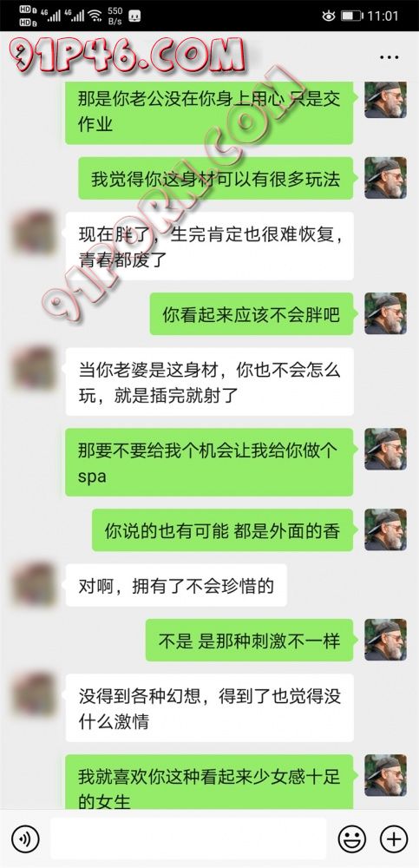Tap blurred avatar beside 当你老婆 message
Viewport: 419px width, 868px height.
click(x=33, y=368)
